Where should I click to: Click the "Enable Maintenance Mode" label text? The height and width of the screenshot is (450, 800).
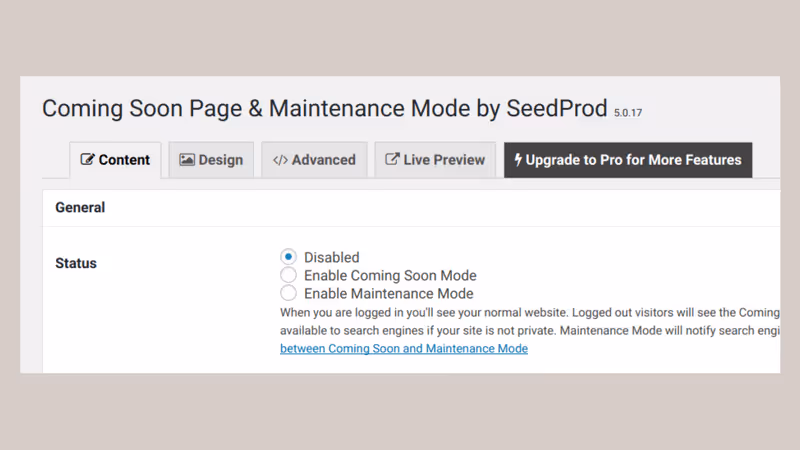click(389, 294)
